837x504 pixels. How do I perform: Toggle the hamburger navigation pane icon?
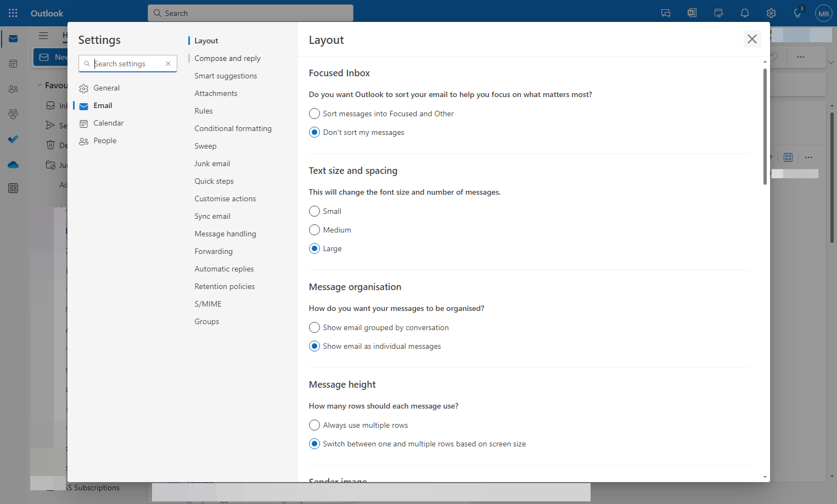(43, 36)
